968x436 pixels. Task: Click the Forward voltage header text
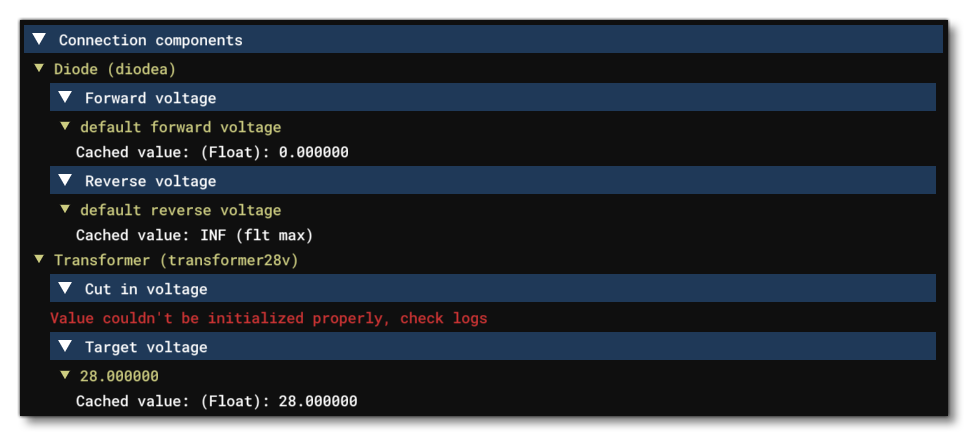(x=150, y=98)
